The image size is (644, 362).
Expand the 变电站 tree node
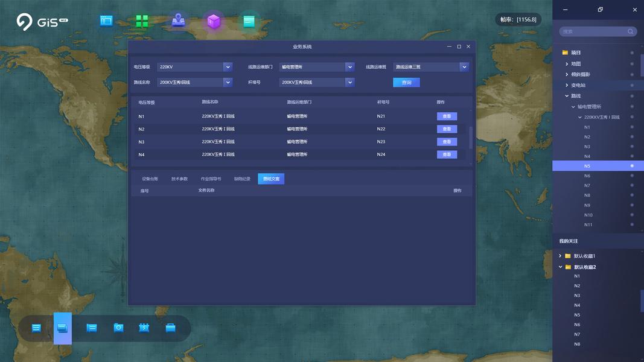click(567, 85)
